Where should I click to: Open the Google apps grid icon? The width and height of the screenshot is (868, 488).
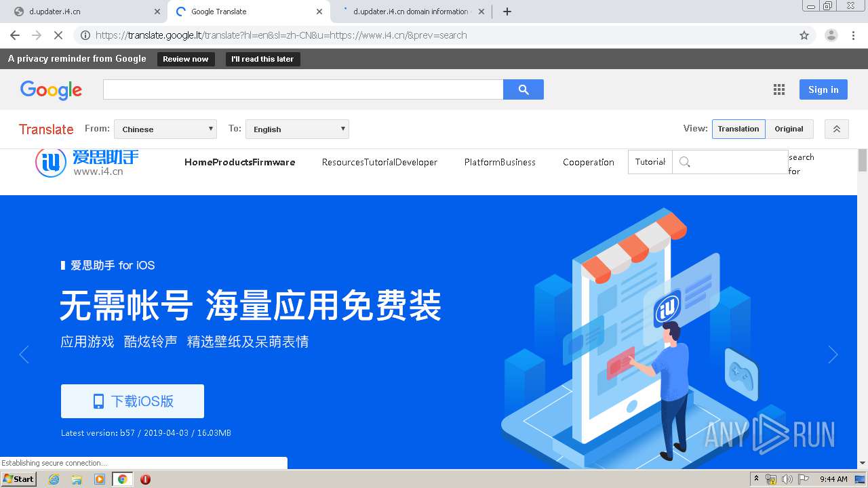(779, 89)
